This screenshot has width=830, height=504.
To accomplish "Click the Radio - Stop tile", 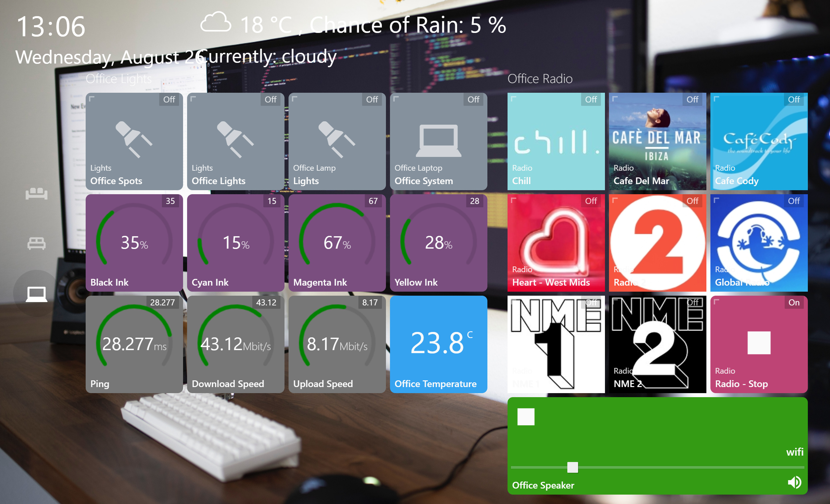I will 758,344.
